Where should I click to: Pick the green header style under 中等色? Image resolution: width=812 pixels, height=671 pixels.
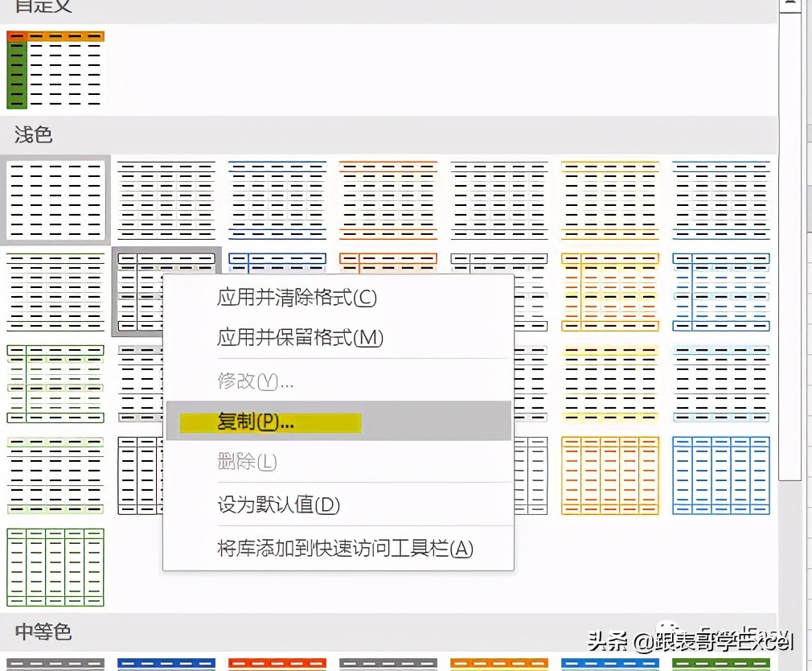[721, 664]
